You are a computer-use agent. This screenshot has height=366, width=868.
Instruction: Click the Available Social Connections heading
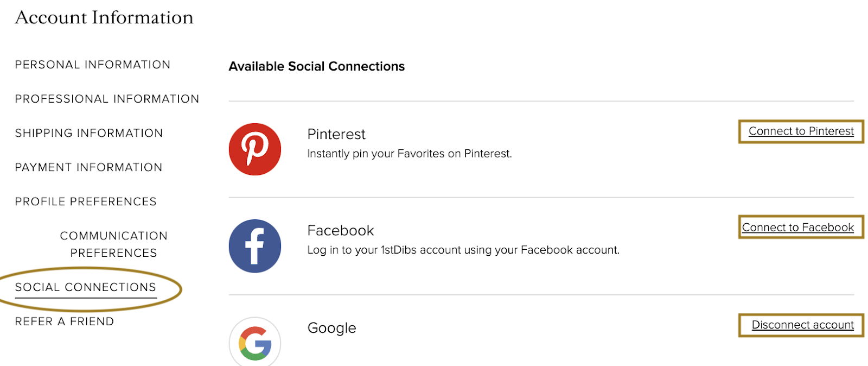pyautogui.click(x=317, y=66)
